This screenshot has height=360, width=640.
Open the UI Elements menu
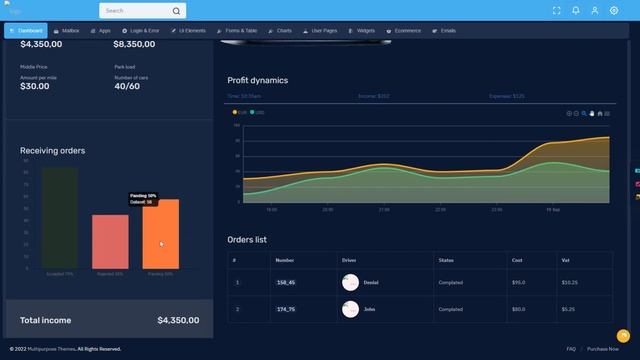(188, 31)
